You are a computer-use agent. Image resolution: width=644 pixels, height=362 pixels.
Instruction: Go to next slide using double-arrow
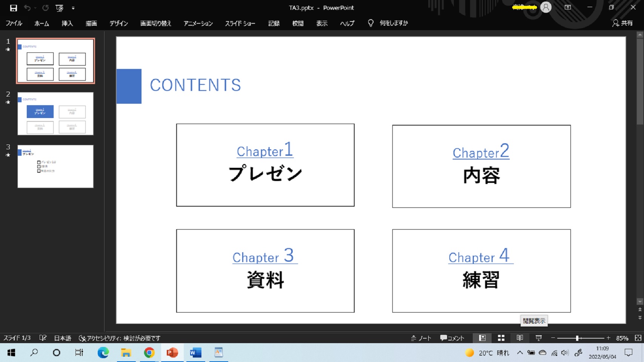coord(639,318)
